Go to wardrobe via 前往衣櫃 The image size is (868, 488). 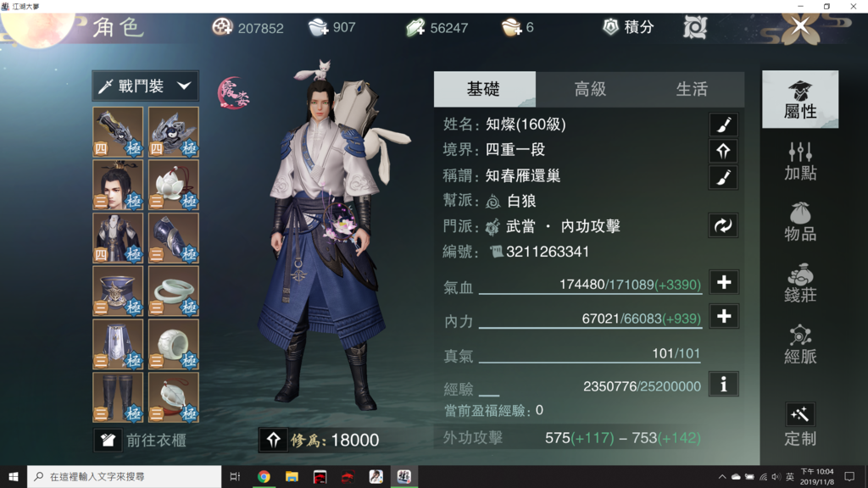pyautogui.click(x=141, y=441)
